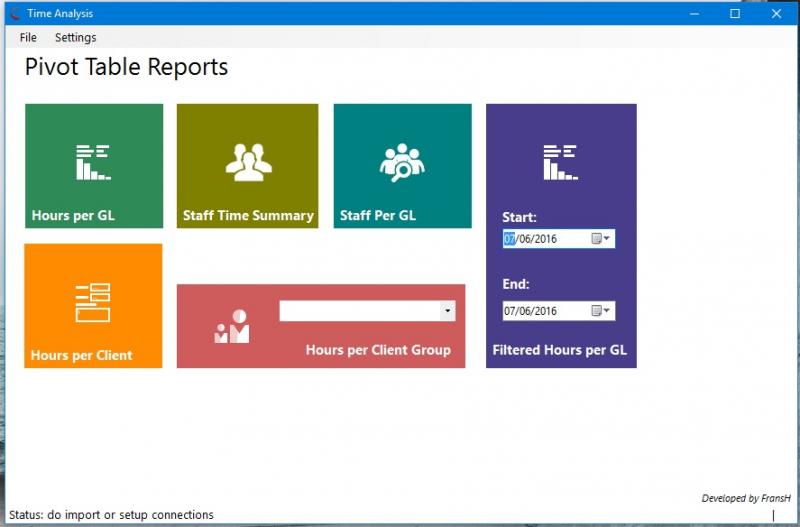Screen dimensions: 800x527
Task: Open the Settings menu
Action: [x=76, y=38]
